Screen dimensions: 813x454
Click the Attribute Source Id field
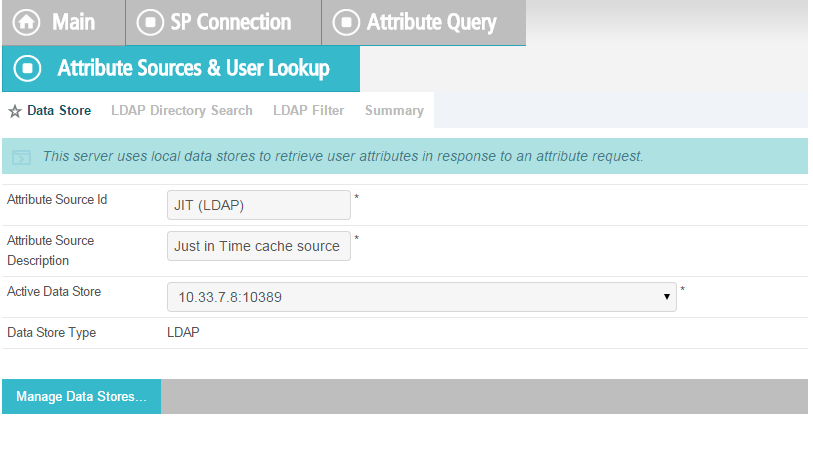pyautogui.click(x=259, y=205)
